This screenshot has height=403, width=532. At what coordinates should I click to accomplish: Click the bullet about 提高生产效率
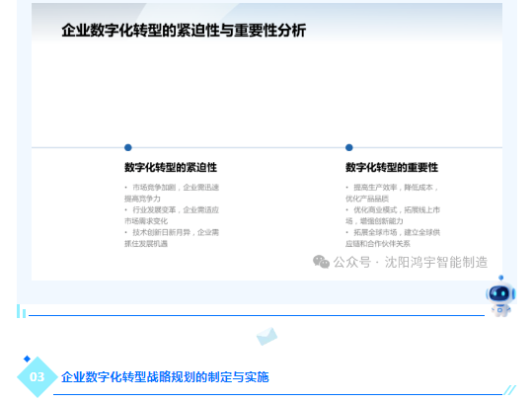[392, 193]
